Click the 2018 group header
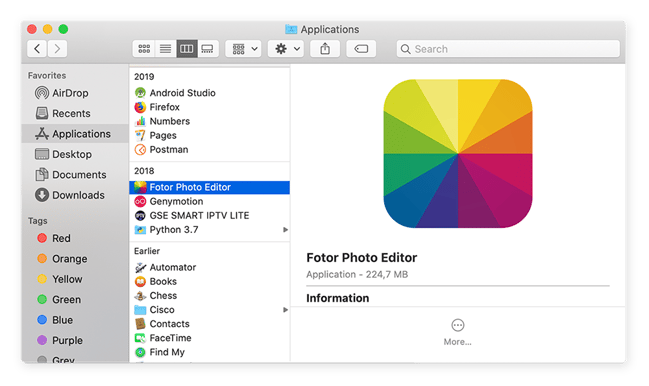The height and width of the screenshot is (386, 649). pos(144,171)
